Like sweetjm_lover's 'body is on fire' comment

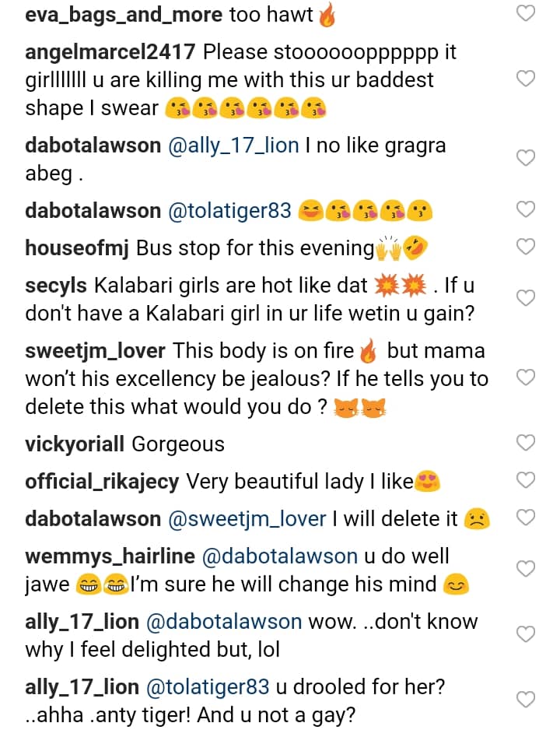pos(527,377)
